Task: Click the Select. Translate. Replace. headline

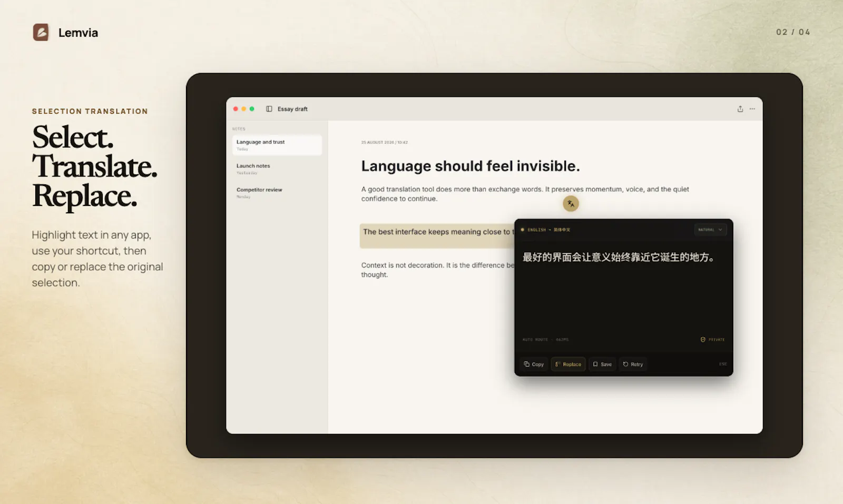Action: click(95, 166)
